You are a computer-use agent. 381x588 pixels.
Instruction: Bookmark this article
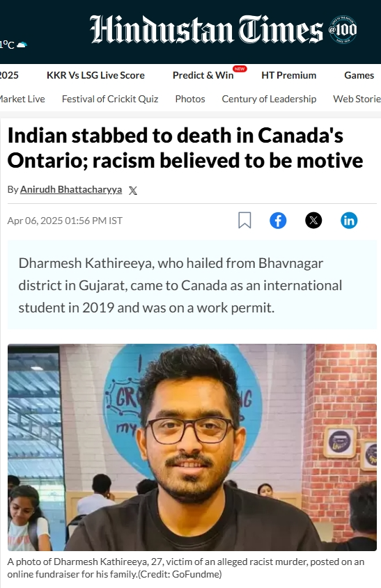coord(244,220)
